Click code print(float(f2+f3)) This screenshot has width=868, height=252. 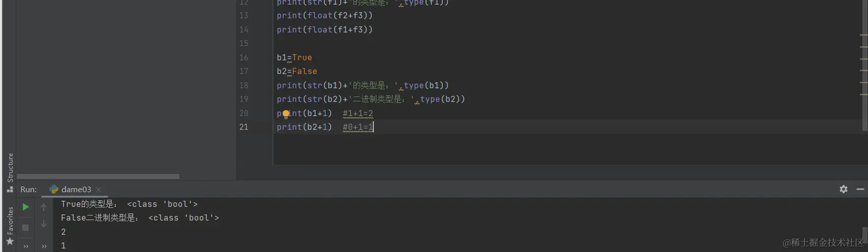pos(325,16)
